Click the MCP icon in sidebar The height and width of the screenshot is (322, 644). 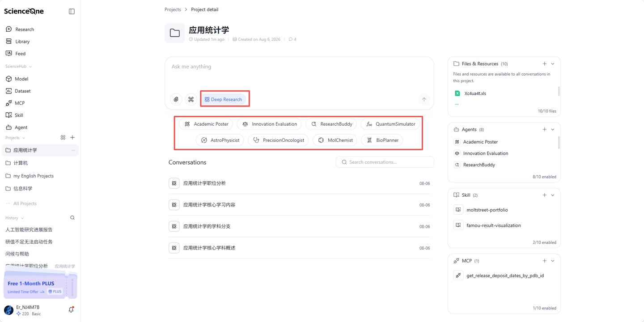coord(8,103)
